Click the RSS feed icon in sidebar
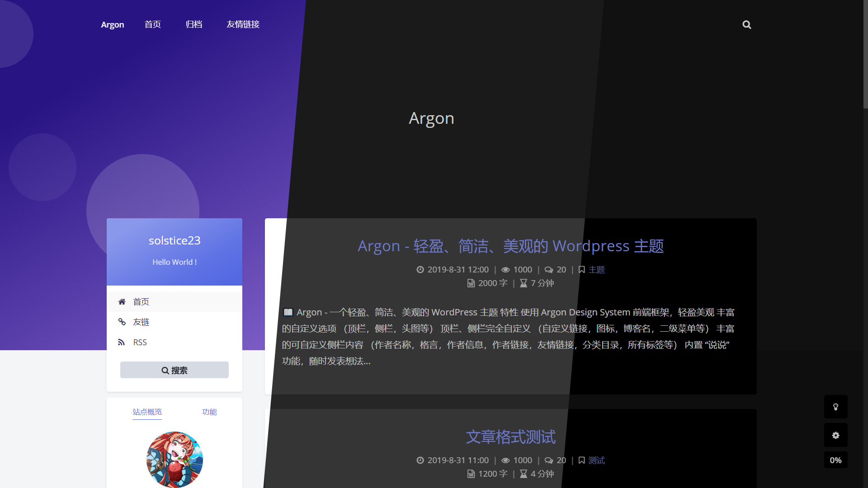 click(122, 342)
